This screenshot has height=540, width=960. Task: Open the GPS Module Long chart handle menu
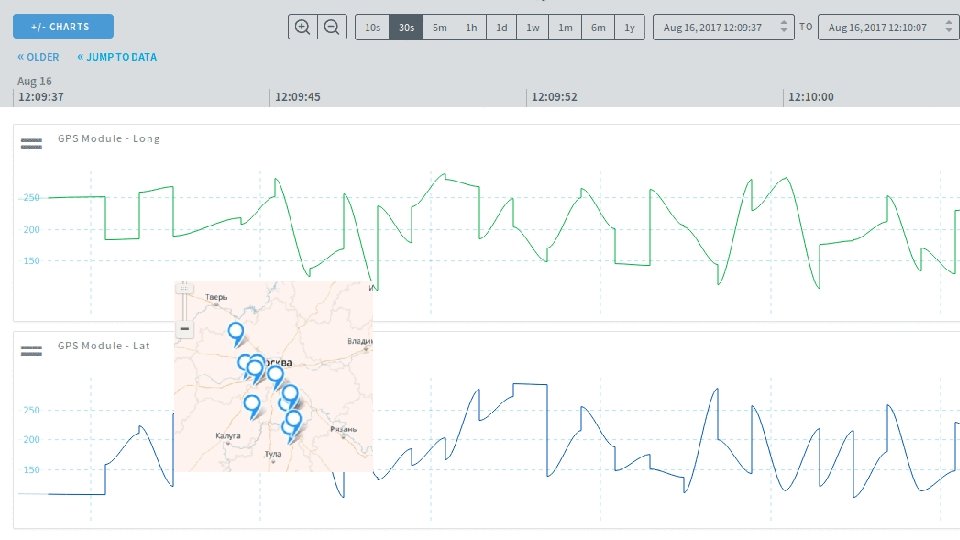(x=31, y=144)
